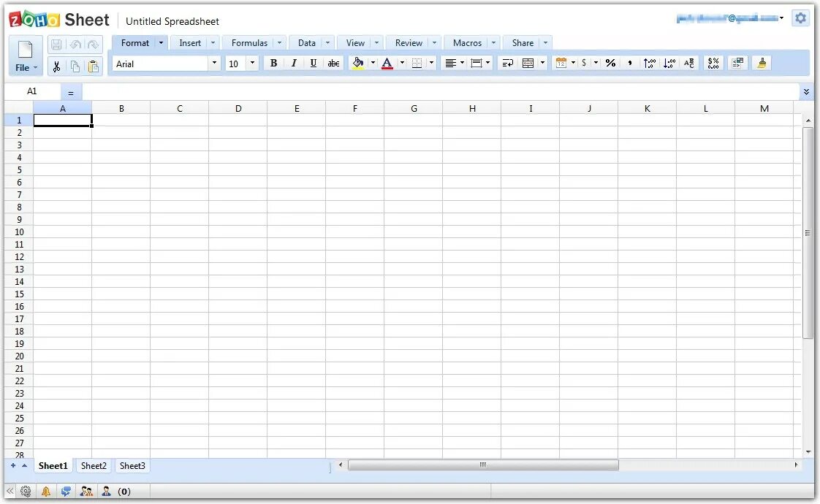Viewport: 820px width, 504px height.
Task: Open the Share tab
Action: click(x=523, y=43)
